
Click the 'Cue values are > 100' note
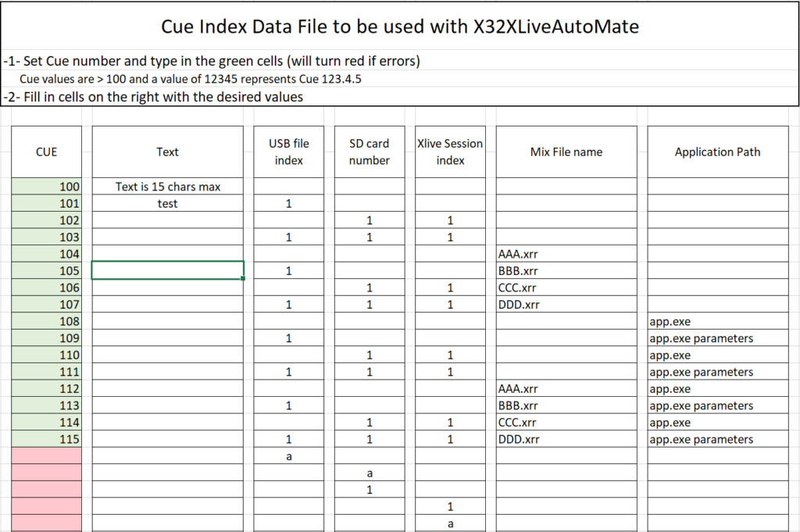(x=191, y=79)
